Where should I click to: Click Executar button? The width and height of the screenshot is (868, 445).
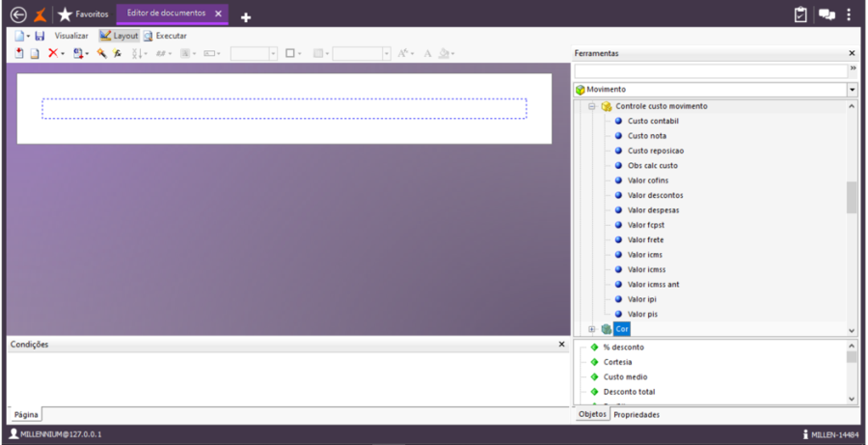pyautogui.click(x=165, y=36)
